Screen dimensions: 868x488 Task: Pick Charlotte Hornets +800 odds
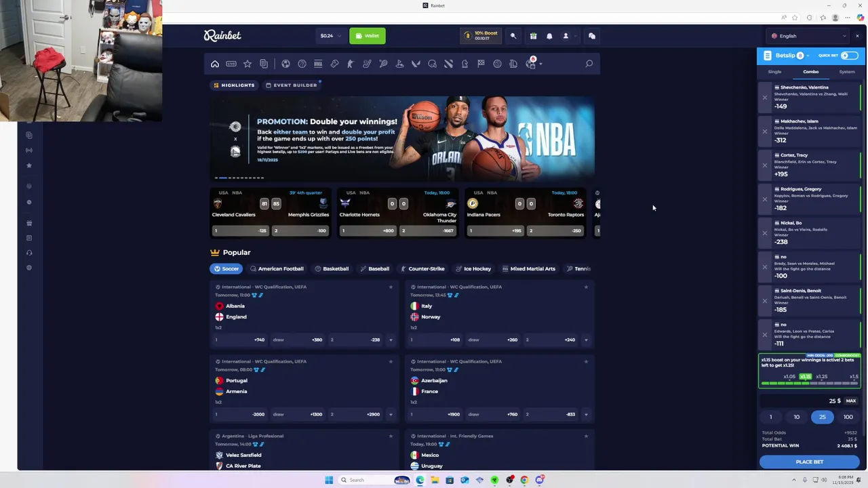(368, 230)
